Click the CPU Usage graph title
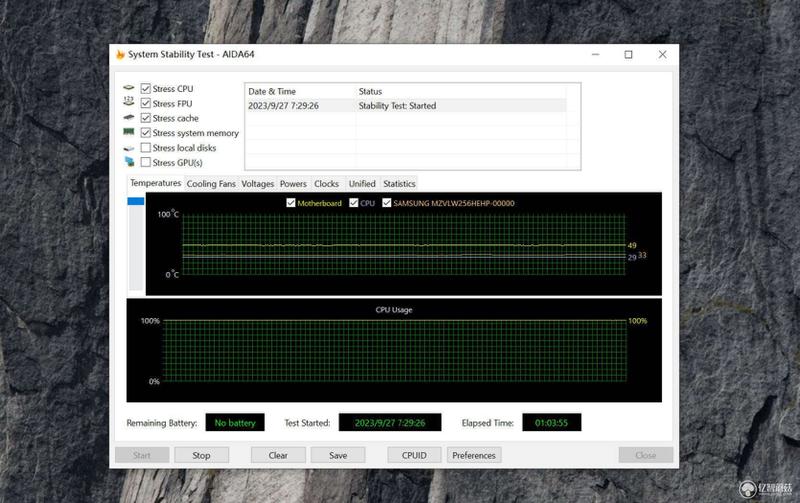The image size is (800, 503). (394, 310)
